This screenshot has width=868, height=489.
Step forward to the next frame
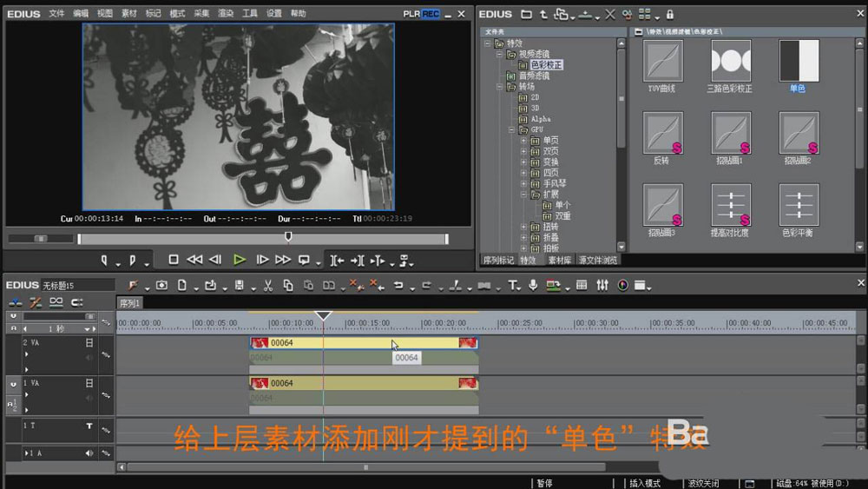click(262, 260)
